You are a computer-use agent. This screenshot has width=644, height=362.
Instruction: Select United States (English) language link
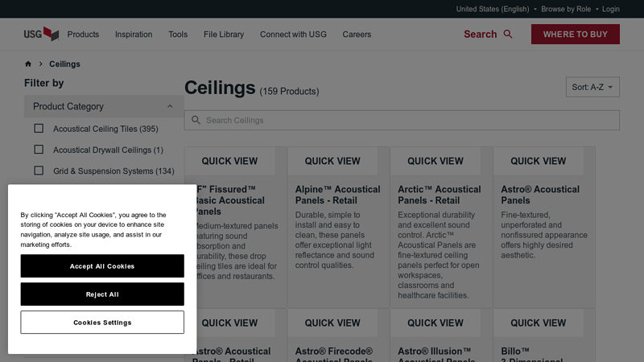493,9
